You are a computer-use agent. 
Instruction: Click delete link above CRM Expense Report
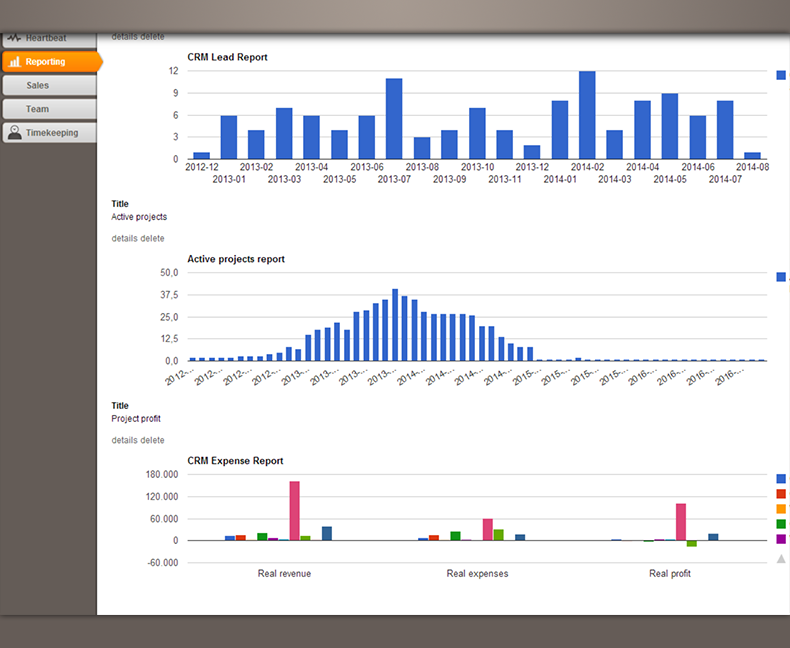click(x=152, y=440)
